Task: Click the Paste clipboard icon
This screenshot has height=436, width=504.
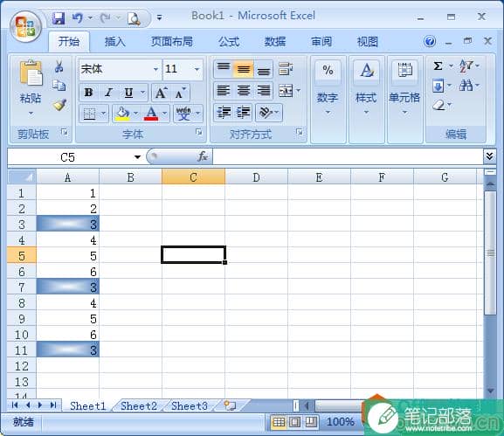Action: coord(31,73)
